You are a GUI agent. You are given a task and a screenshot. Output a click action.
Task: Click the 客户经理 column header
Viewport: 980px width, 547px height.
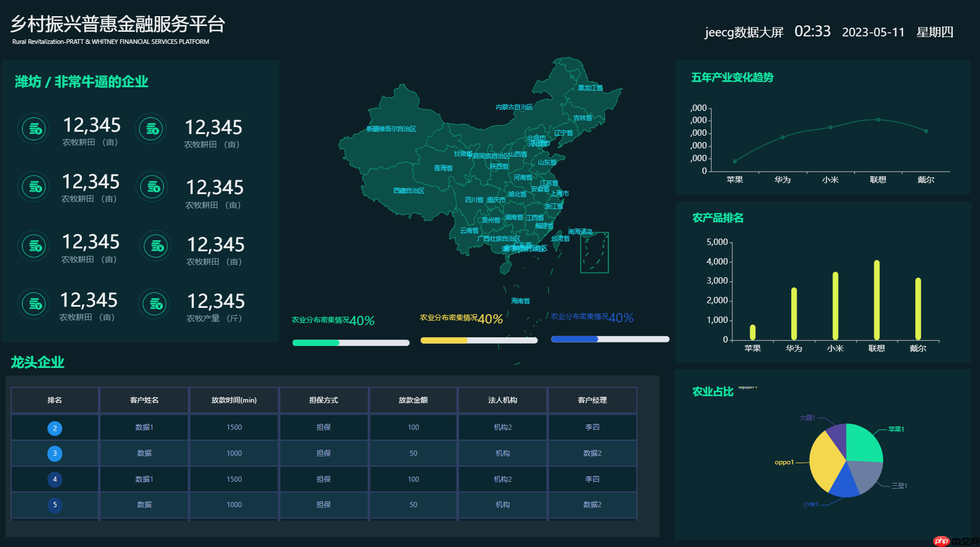[x=592, y=400]
